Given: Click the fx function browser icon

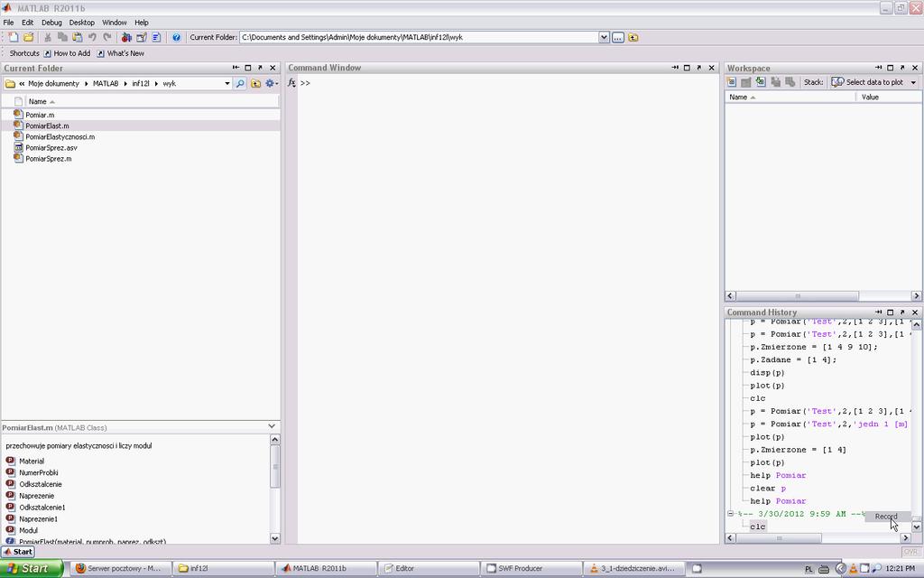Looking at the screenshot, I should (291, 83).
